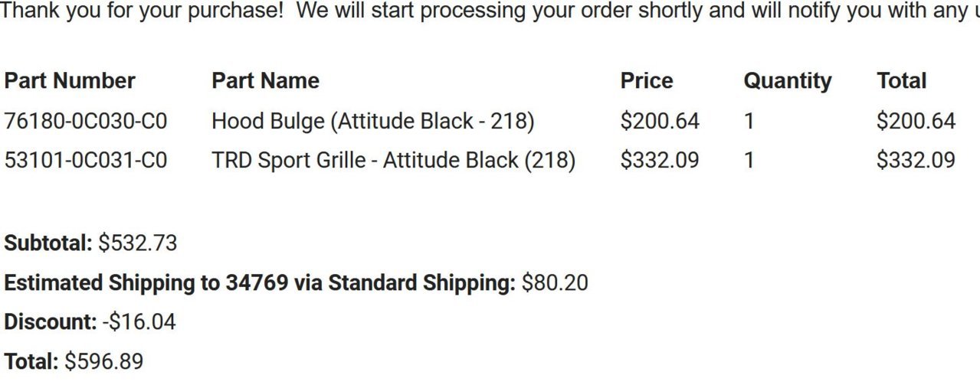Click the Subtotal $532.73 line
Screen dimensions: 980x388
click(90, 243)
